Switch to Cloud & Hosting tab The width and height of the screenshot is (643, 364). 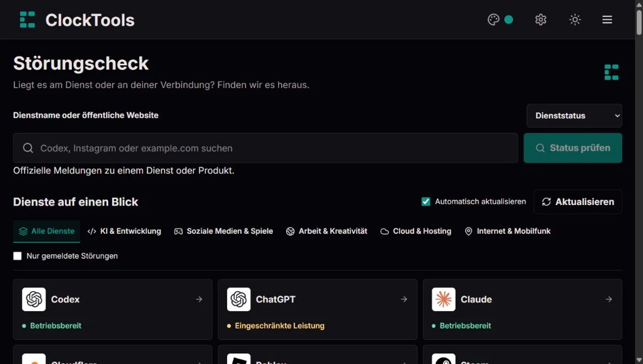[416, 231]
